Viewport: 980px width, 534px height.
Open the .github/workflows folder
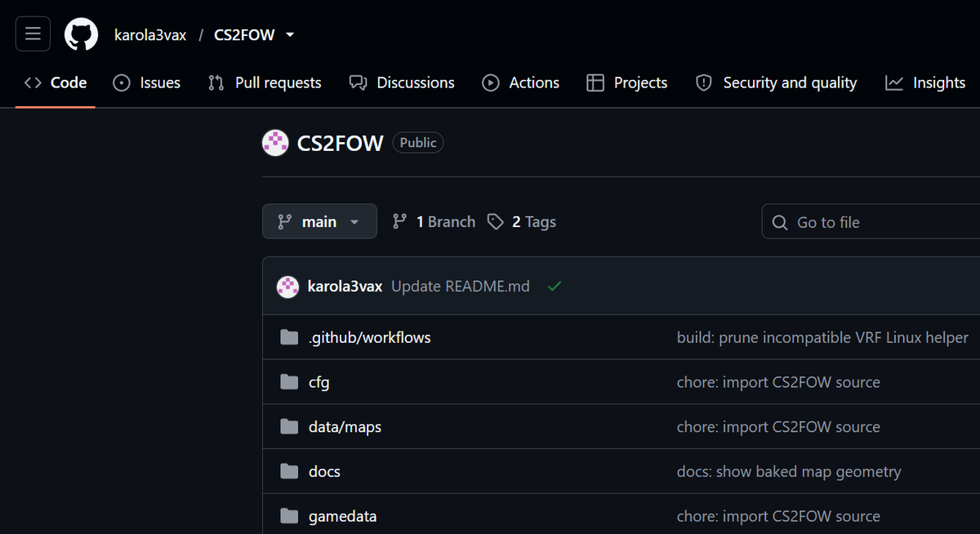(370, 337)
